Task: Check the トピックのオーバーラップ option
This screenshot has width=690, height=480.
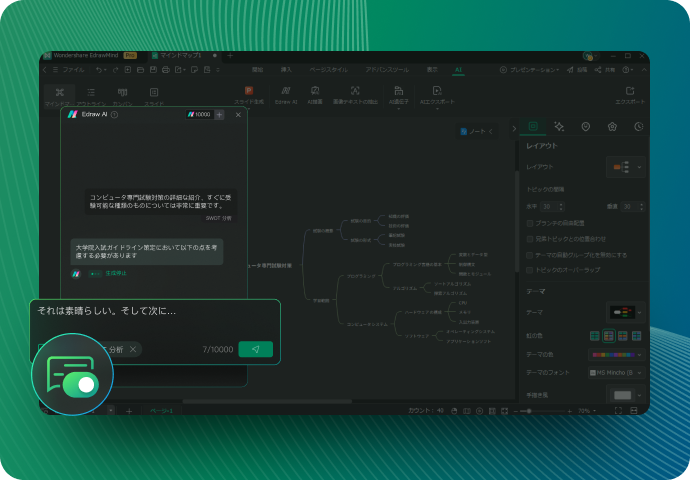Action: (x=530, y=270)
